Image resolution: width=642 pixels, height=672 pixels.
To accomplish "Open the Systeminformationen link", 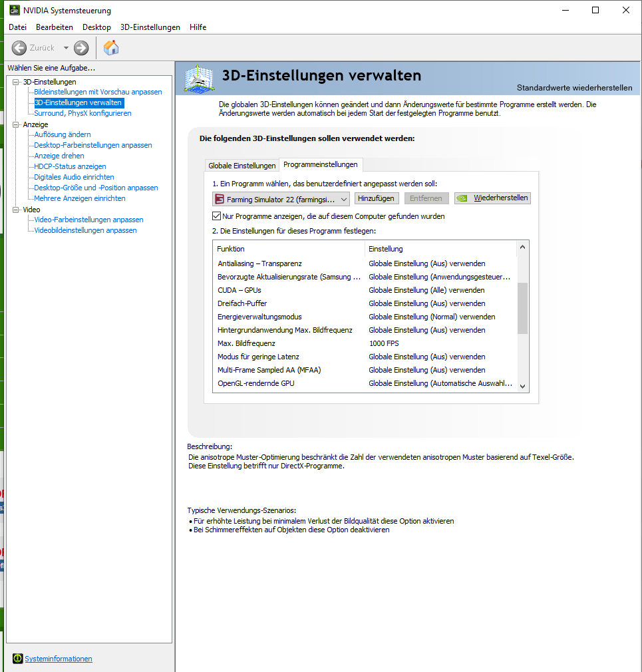I will point(59,659).
